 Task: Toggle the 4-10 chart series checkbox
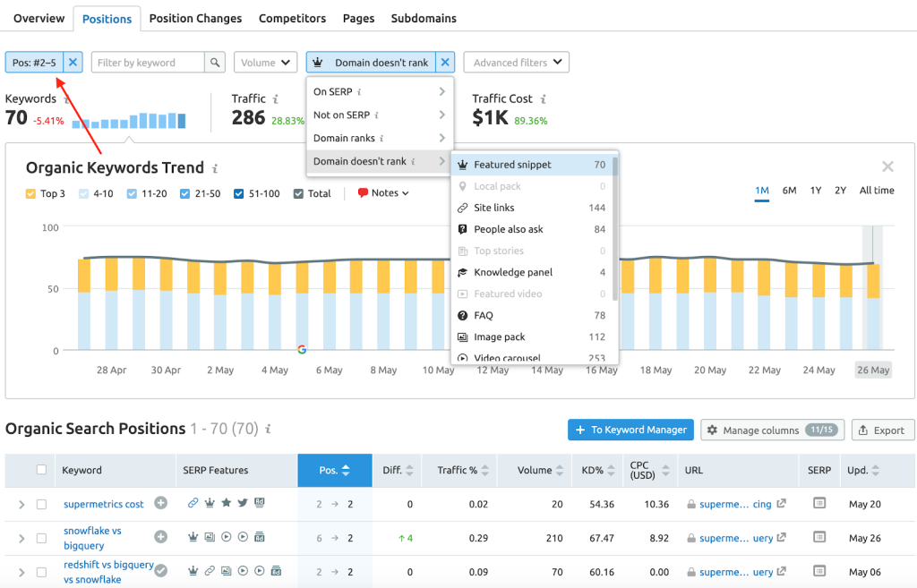click(x=83, y=193)
